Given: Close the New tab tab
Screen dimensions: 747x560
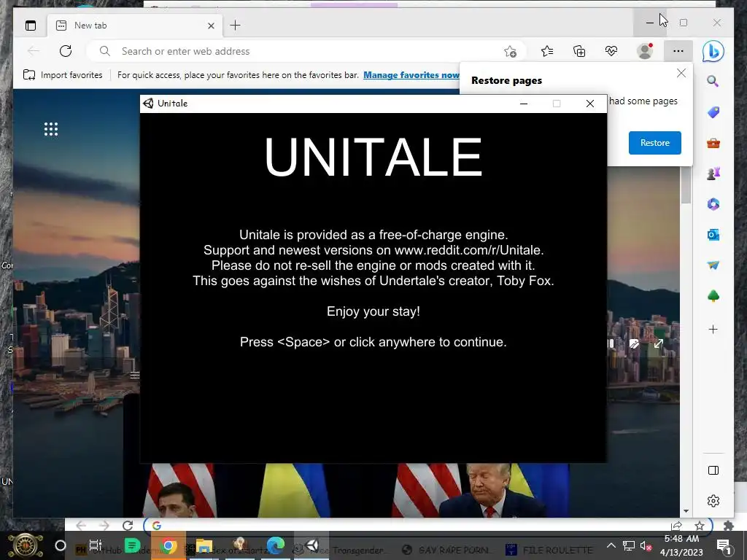Looking at the screenshot, I should pyautogui.click(x=211, y=26).
